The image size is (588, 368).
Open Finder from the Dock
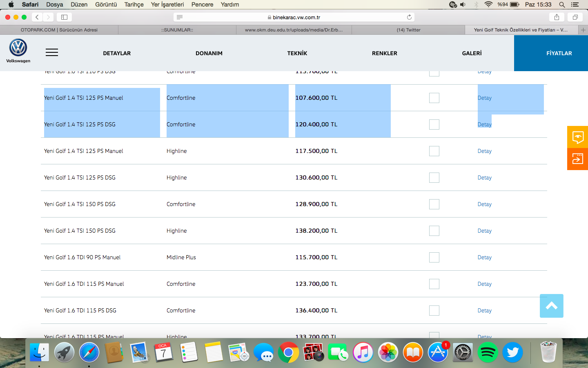[x=39, y=352]
